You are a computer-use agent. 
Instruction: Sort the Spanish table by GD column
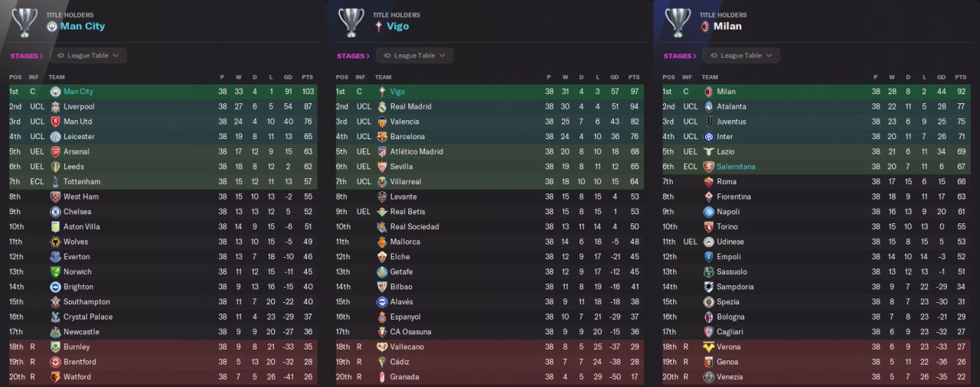click(x=614, y=77)
